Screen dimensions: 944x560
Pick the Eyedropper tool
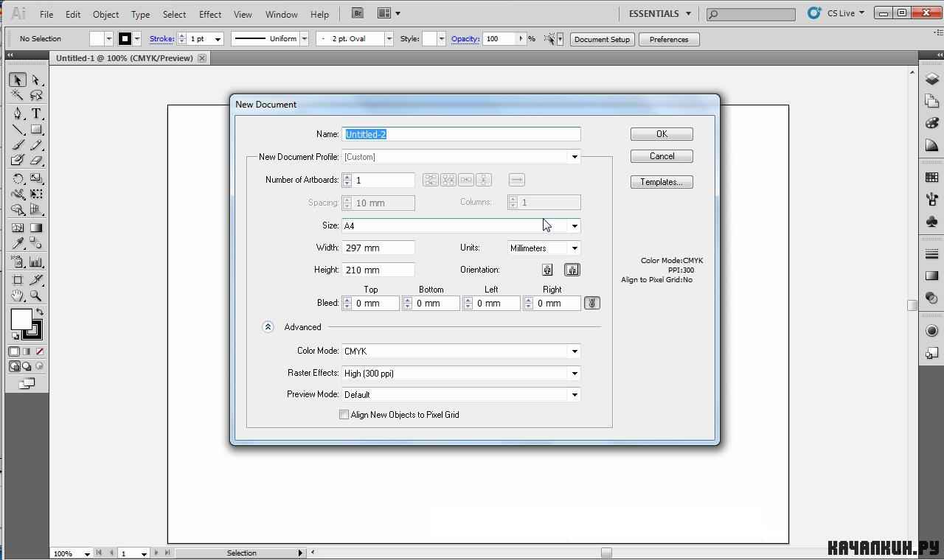click(18, 244)
